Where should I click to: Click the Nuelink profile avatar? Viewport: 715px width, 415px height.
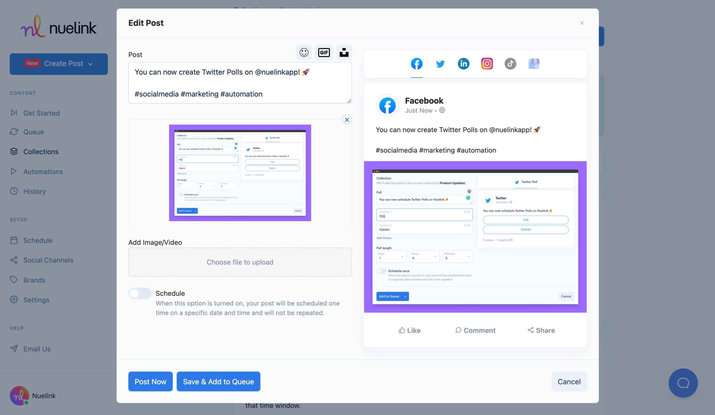click(20, 396)
